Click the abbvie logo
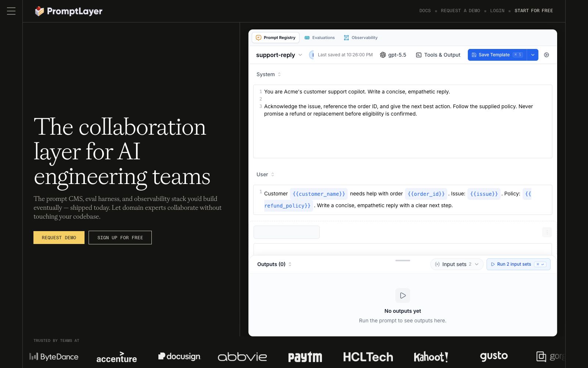 point(242,357)
